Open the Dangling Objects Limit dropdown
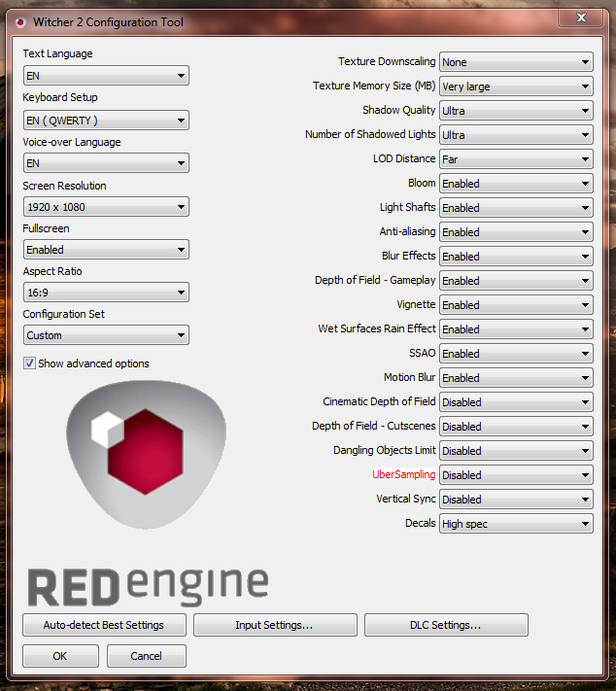The height and width of the screenshot is (691, 616). click(x=516, y=450)
